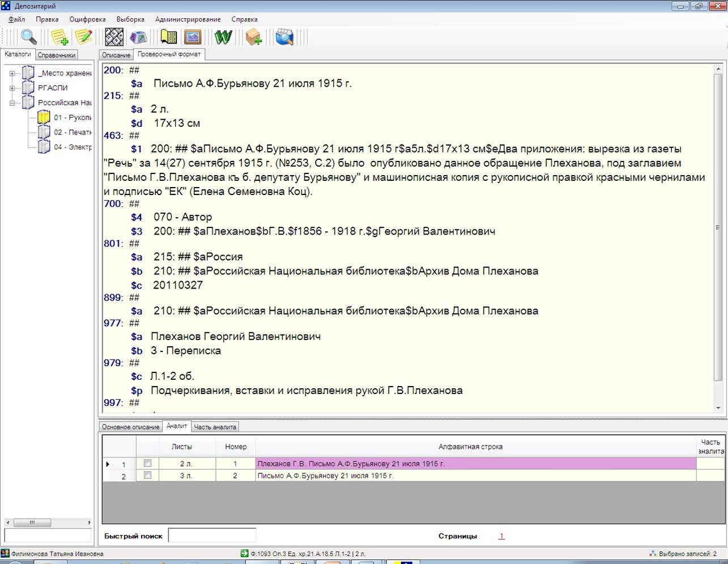
Task: Collapse the Российская Нац tree node
Action: [x=12, y=103]
